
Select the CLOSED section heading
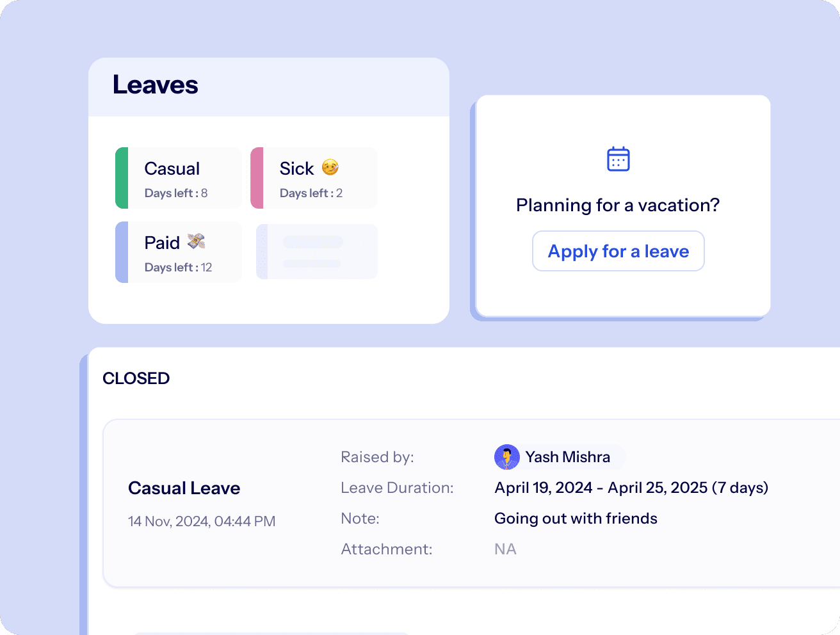pos(136,378)
